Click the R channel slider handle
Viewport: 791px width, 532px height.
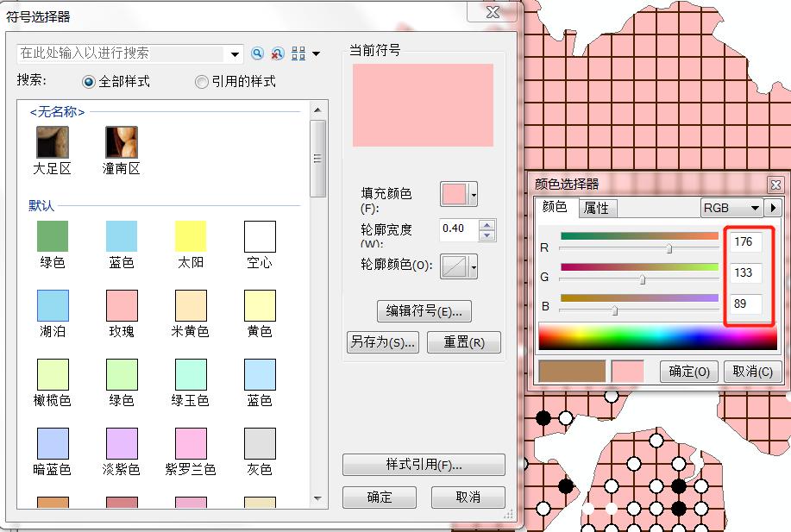pos(669,248)
